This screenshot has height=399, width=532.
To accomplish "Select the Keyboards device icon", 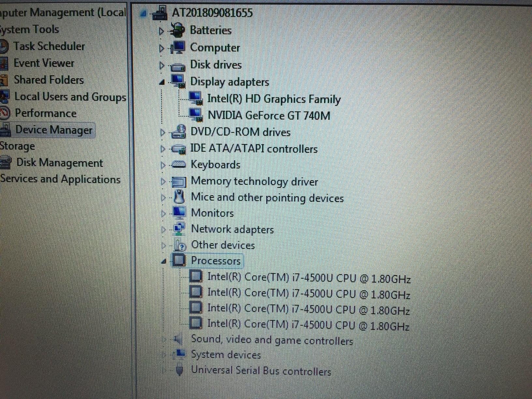I will 179,165.
